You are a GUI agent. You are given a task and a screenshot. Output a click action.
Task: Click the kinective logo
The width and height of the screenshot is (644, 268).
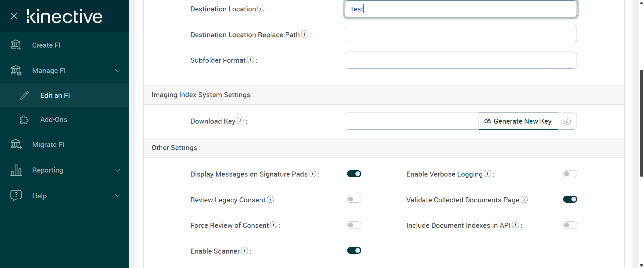click(x=64, y=16)
